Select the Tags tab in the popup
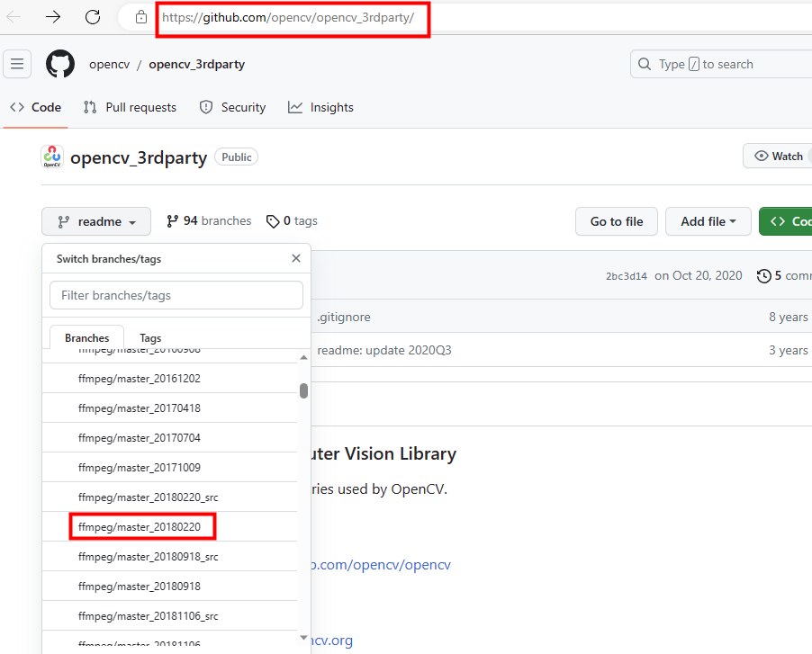Image resolution: width=812 pixels, height=654 pixels. 150,337
